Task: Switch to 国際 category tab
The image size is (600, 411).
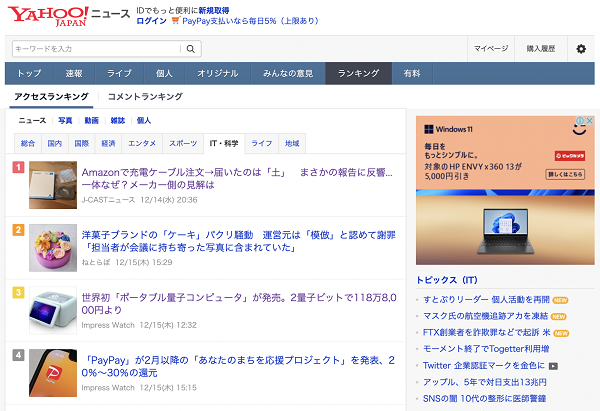Action: 82,144
